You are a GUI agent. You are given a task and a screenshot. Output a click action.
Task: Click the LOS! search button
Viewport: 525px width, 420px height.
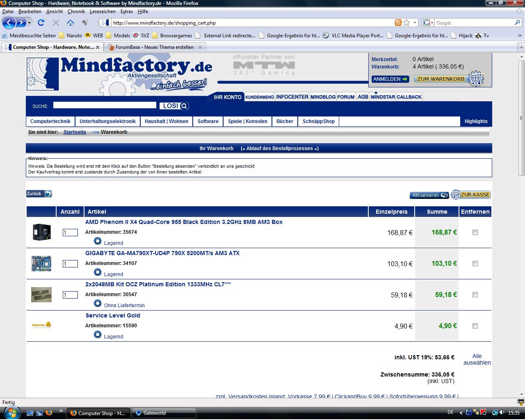tap(174, 106)
